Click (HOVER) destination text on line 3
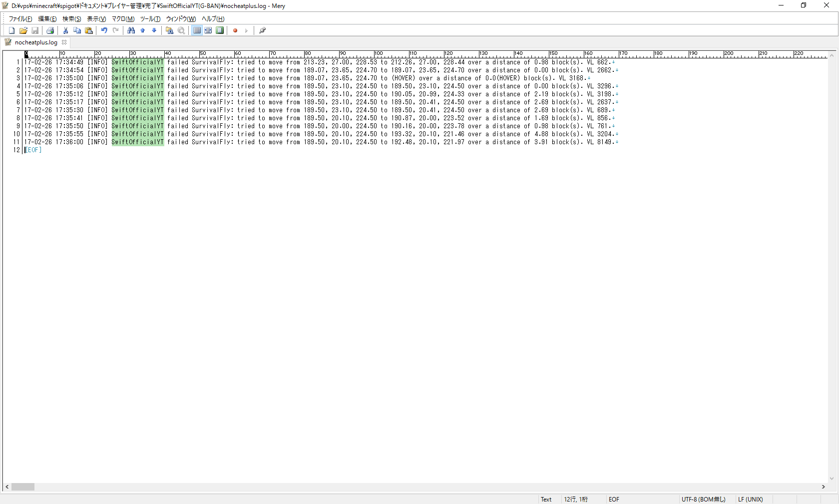The image size is (839, 504). (x=403, y=78)
